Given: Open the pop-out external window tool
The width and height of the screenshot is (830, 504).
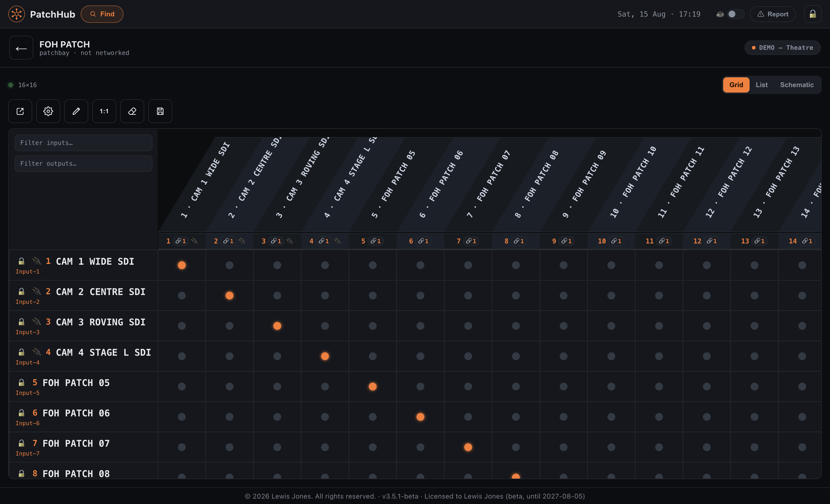Looking at the screenshot, I should (20, 111).
